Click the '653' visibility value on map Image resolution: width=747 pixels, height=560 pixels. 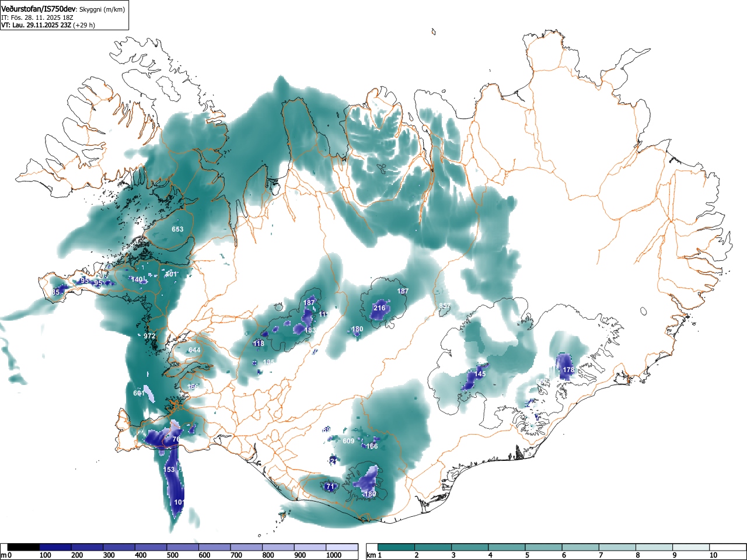tap(177, 229)
